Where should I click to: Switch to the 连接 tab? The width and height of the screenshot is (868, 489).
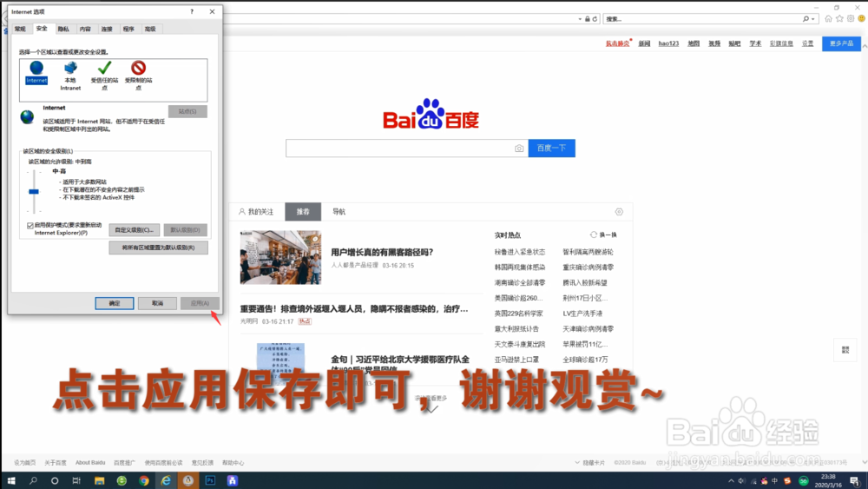(x=106, y=29)
